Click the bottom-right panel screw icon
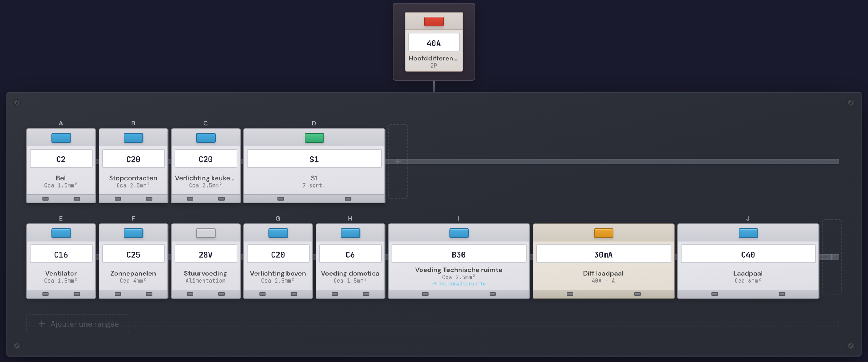 pyautogui.click(x=851, y=346)
